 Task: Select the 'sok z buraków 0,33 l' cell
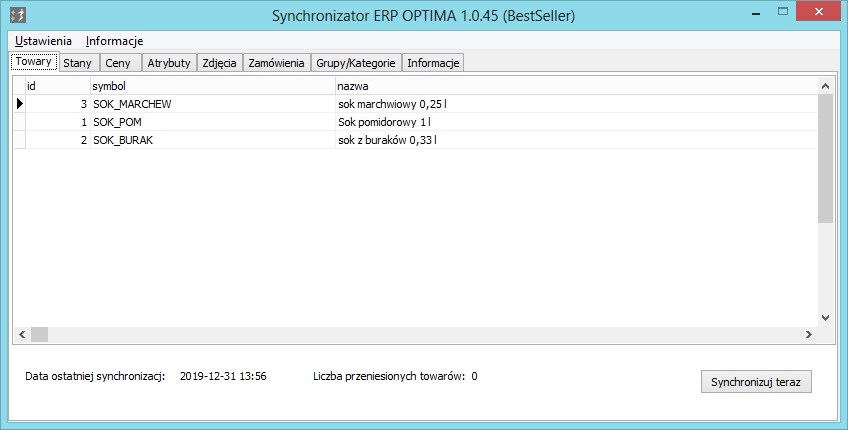pos(576,140)
